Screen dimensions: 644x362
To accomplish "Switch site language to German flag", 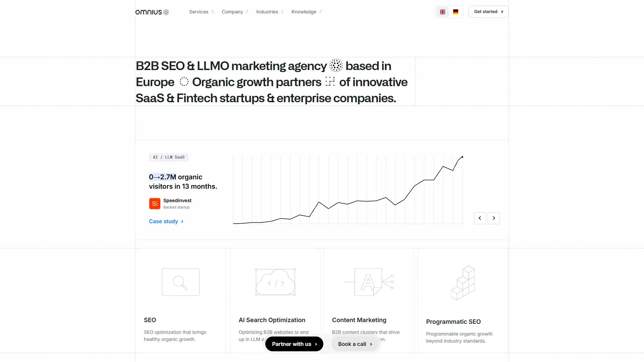I will pyautogui.click(x=455, y=12).
